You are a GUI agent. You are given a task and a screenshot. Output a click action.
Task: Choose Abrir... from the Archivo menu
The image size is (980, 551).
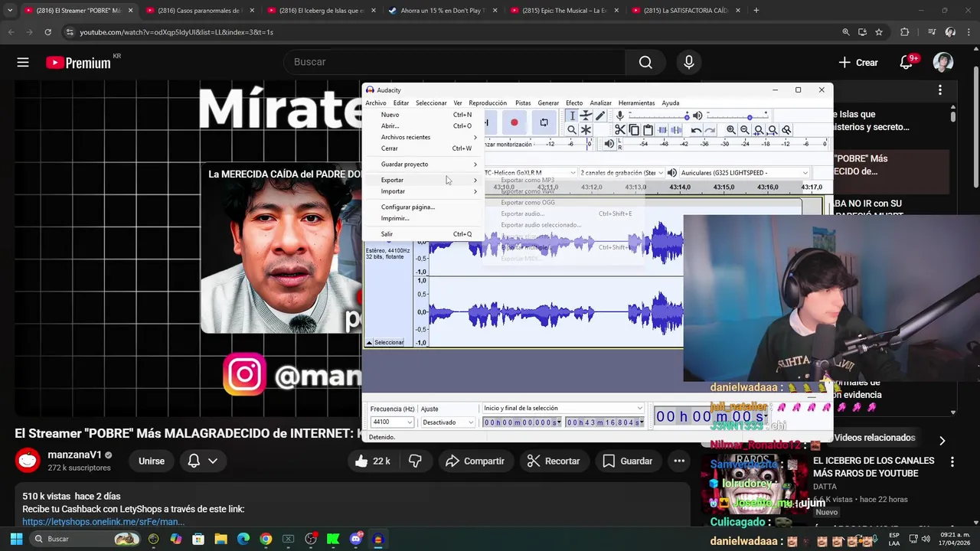pos(424,126)
